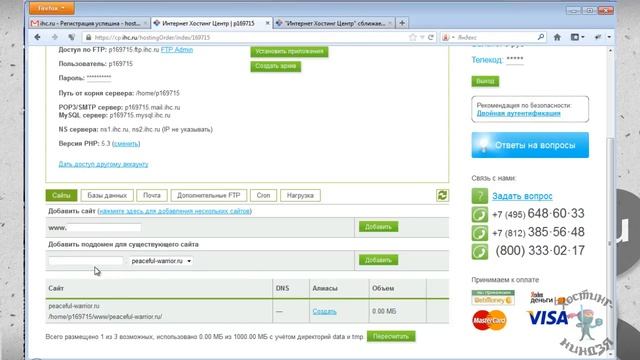
Task: Click the subdomain name input field
Action: (x=85, y=261)
